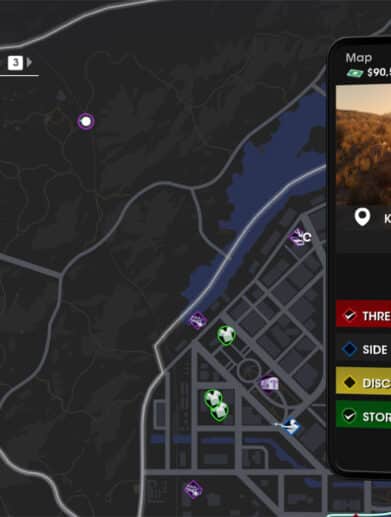Viewport: 391px width, 517px height.
Task: Toggle the red Threats filter checkmark
Action: click(349, 315)
